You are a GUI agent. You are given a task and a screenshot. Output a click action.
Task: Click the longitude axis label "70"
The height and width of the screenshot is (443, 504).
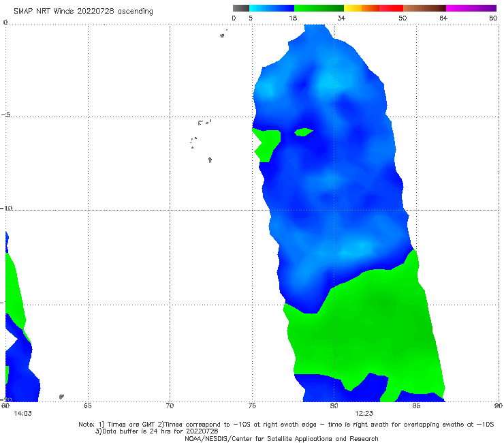click(x=170, y=406)
